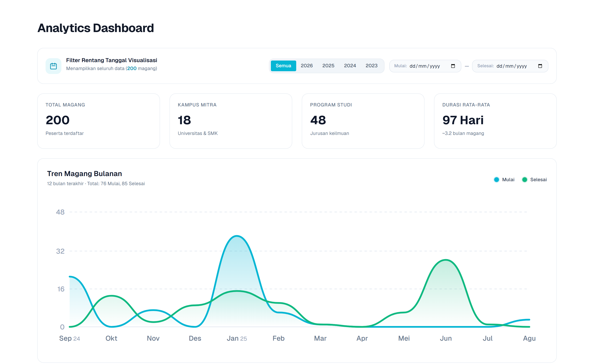The width and height of the screenshot is (594, 364).
Task: Click the 32 y-axis value
Action: (60, 251)
